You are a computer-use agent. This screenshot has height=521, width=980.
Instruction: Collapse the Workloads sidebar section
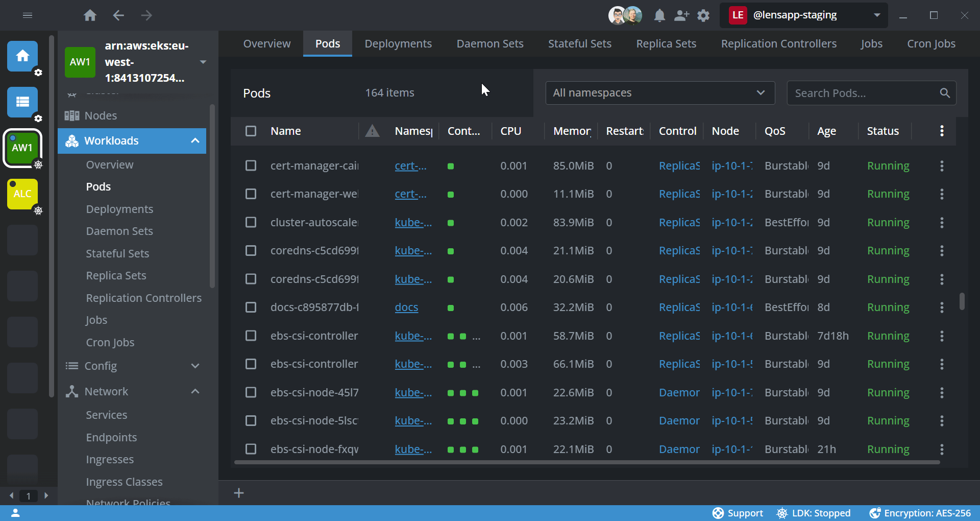coord(195,140)
